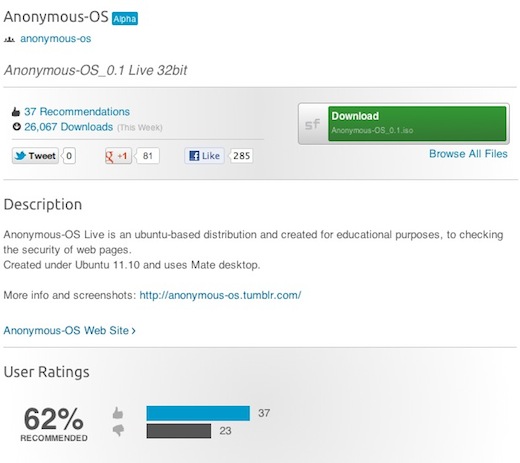The width and height of the screenshot is (520, 463).
Task: Click the Facebook like count 285
Action: point(241,156)
